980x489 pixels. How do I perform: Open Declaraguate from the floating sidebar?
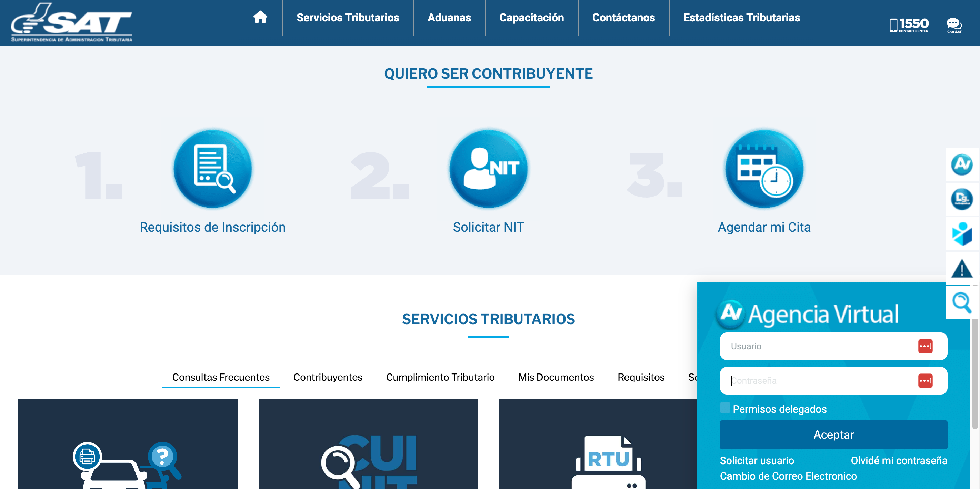pyautogui.click(x=963, y=199)
